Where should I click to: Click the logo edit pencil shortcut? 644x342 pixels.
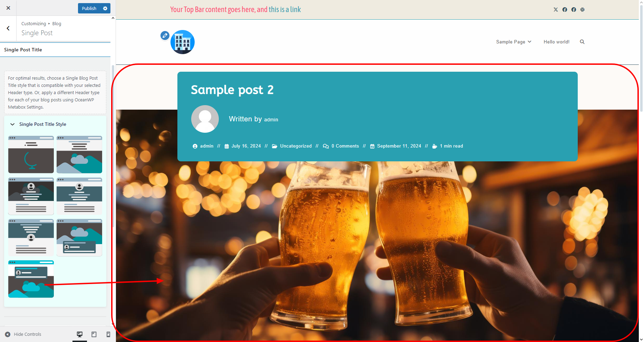coord(165,35)
